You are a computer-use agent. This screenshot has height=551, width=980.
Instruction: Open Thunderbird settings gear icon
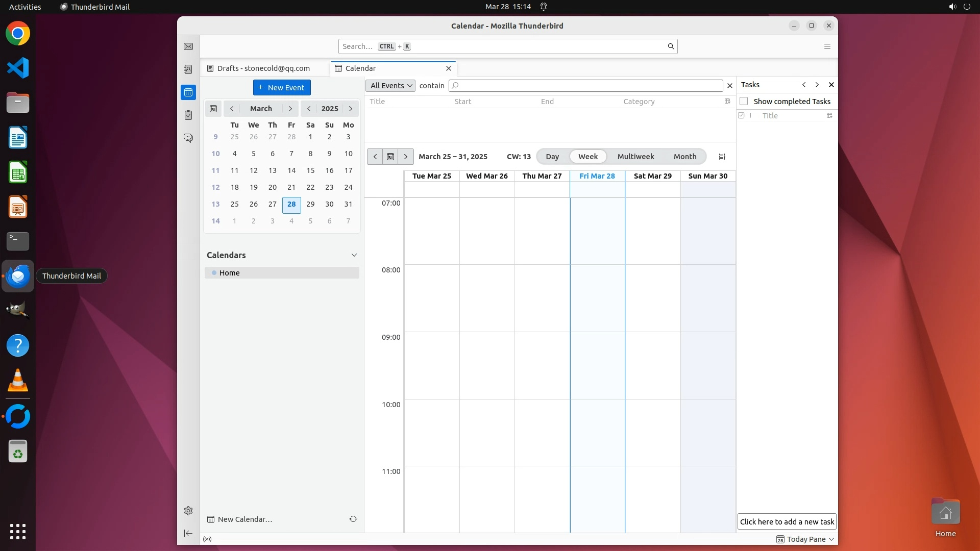point(188,511)
